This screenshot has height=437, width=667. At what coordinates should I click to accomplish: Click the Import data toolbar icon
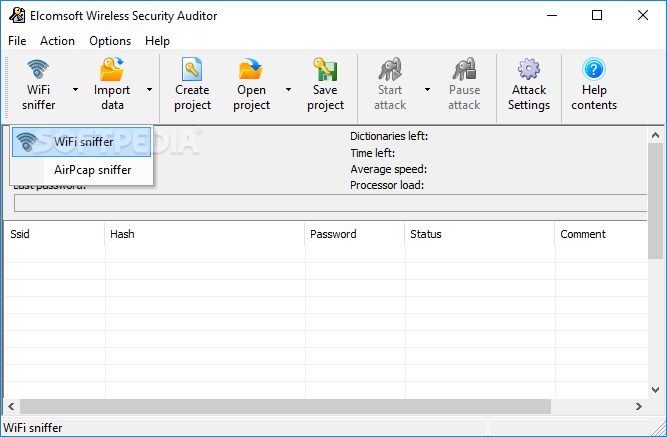[x=112, y=69]
